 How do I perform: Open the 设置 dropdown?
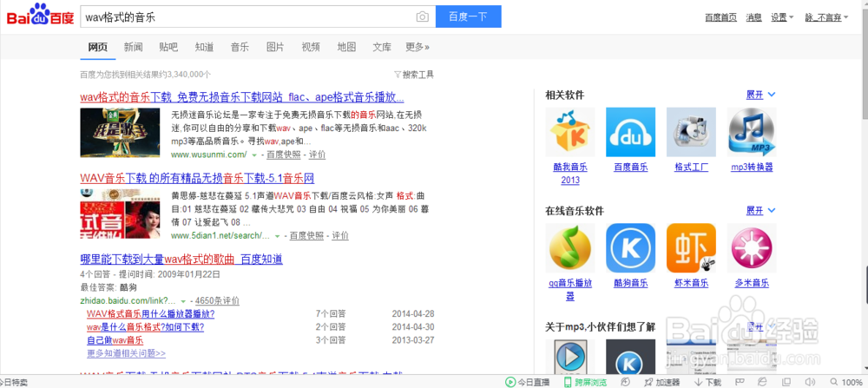[x=782, y=17]
